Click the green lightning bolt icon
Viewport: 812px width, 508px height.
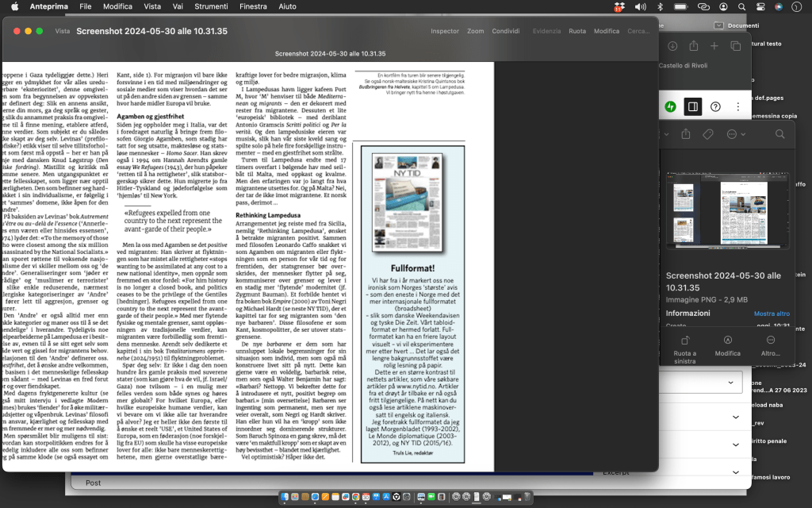point(670,106)
